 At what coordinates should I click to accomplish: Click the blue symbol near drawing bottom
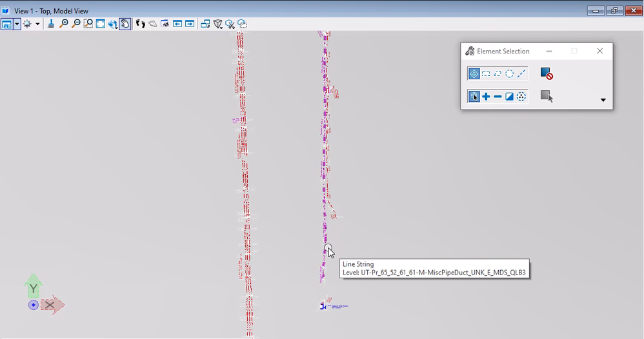pyautogui.click(x=323, y=306)
